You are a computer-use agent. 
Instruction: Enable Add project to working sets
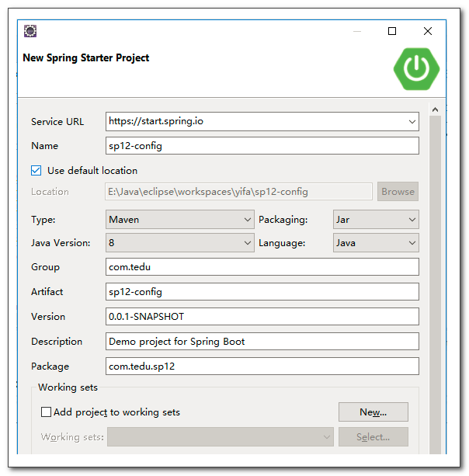[46, 412]
